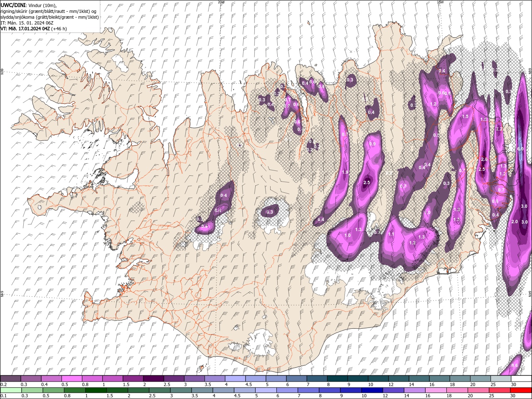Click the 'VT: Mið. 17.01.2024 04Z (+46 h)' line

tap(34, 29)
